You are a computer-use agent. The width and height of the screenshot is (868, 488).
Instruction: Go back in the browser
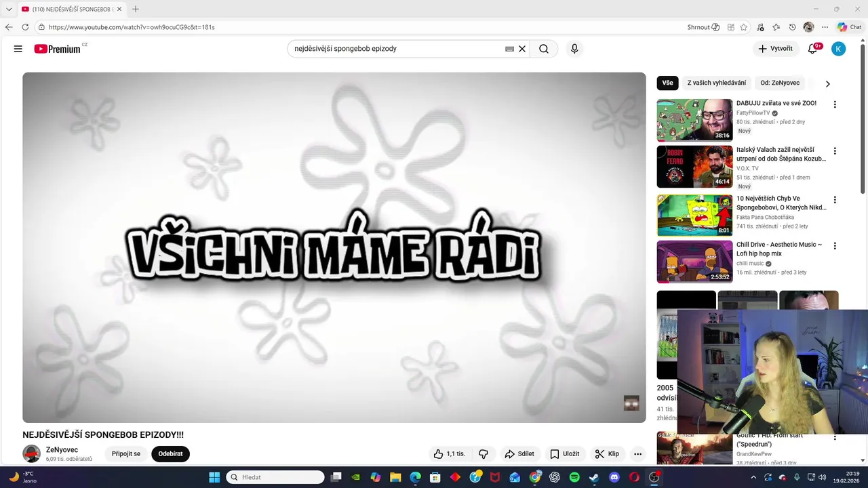(x=9, y=27)
